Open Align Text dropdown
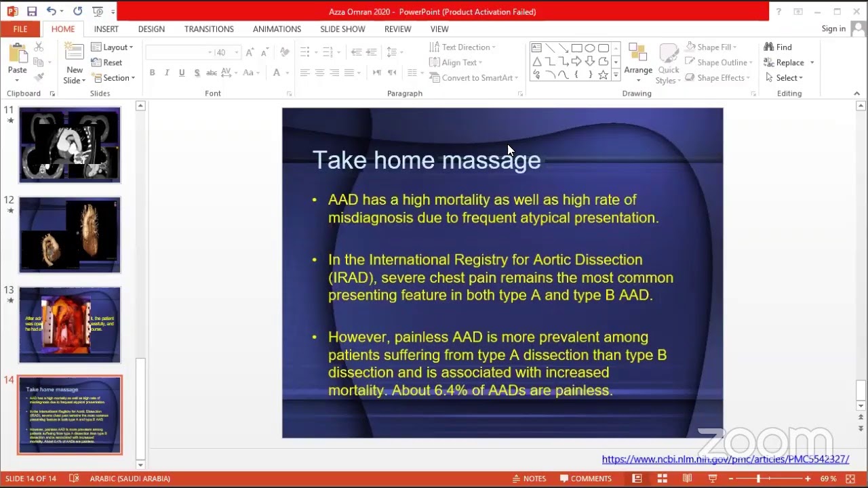868x488 pixels. click(457, 62)
